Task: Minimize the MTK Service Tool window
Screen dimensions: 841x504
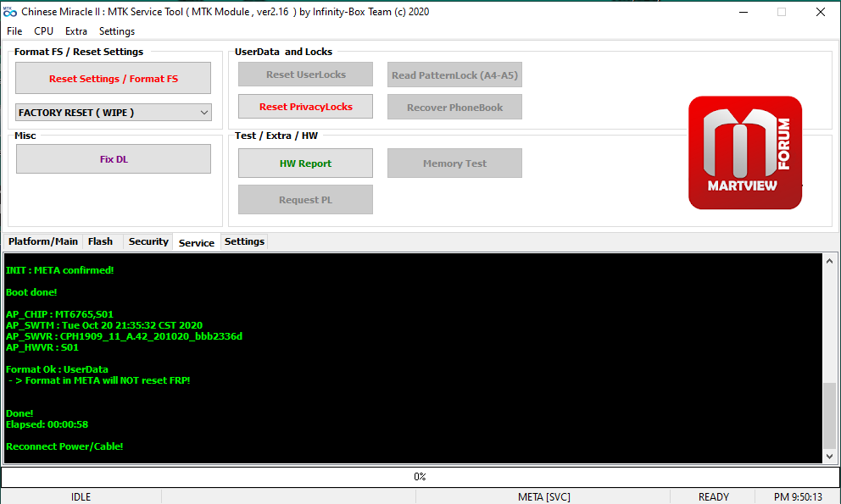Action: 744,12
